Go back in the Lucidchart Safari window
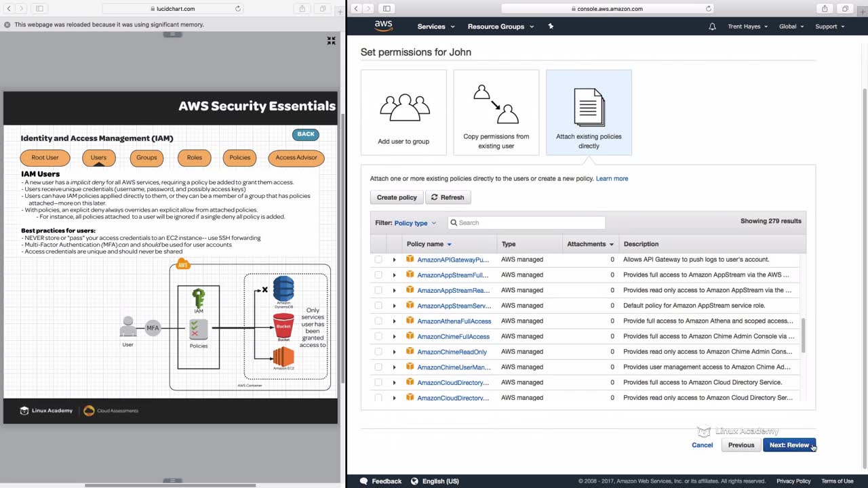Image resolution: width=868 pixels, height=488 pixels. pyautogui.click(x=10, y=9)
